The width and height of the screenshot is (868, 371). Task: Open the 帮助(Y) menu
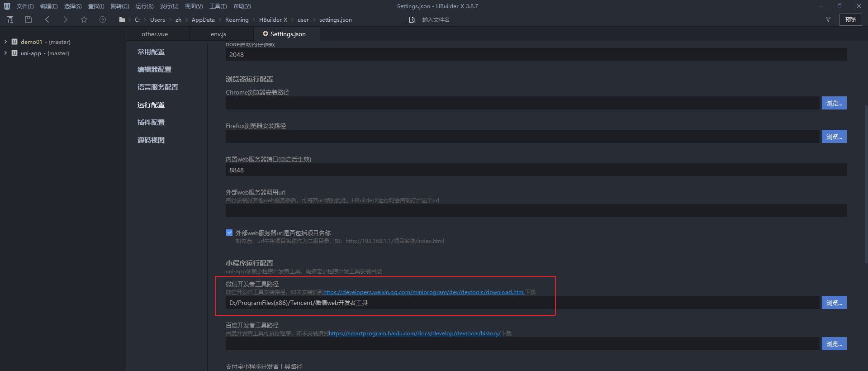242,6
